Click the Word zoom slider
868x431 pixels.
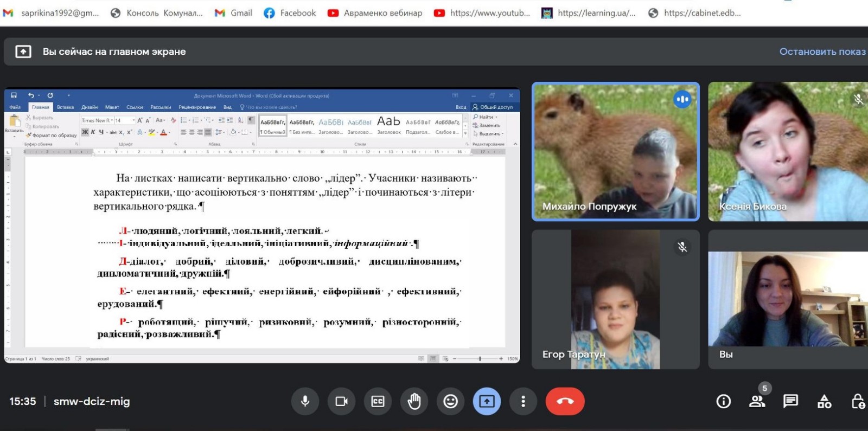click(x=480, y=359)
